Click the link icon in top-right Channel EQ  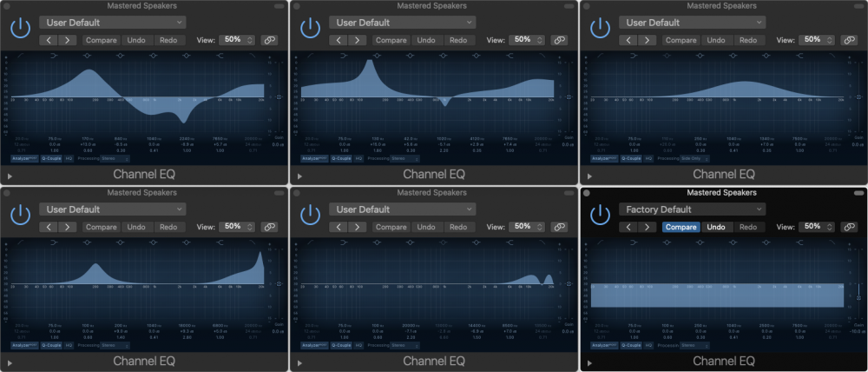(x=849, y=40)
